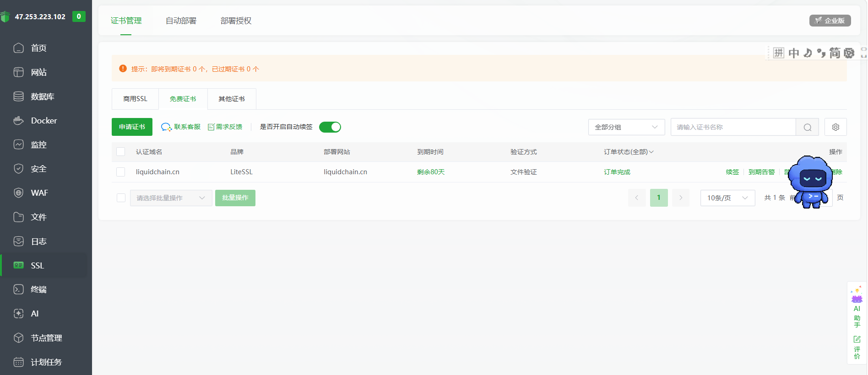Focus the 请输入证书名称 search field
Viewport: 868px width, 375px height.
tap(733, 127)
